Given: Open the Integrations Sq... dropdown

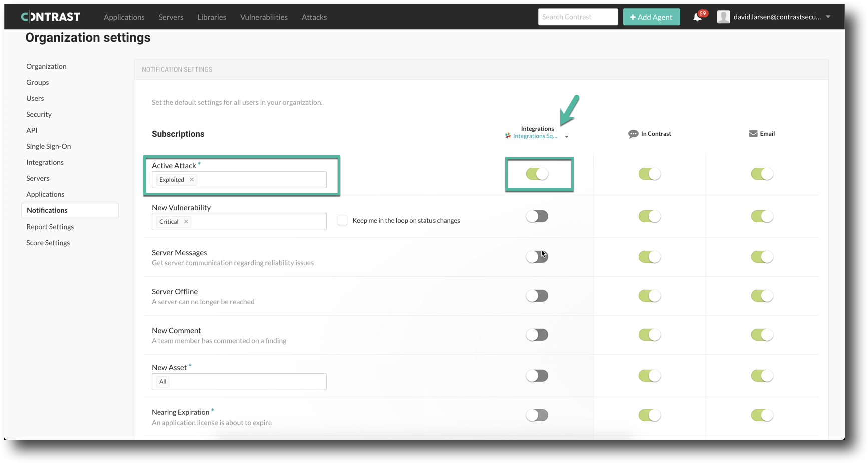Looking at the screenshot, I should [538, 136].
